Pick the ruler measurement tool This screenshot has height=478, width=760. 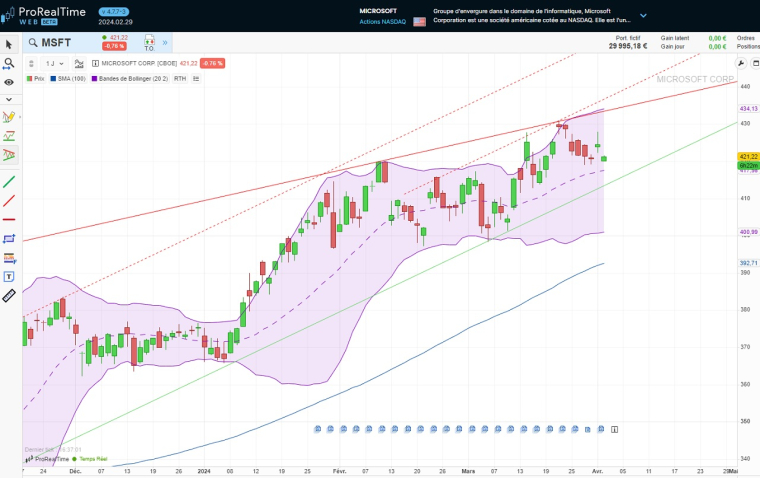pos(9,295)
